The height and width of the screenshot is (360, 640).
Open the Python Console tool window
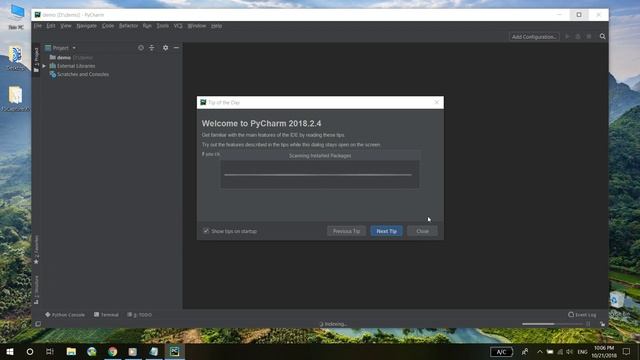pyautogui.click(x=65, y=315)
